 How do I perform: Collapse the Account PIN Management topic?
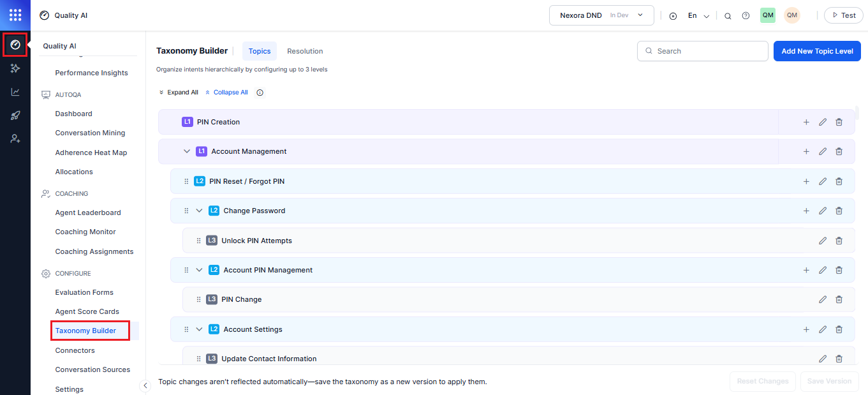tap(199, 270)
